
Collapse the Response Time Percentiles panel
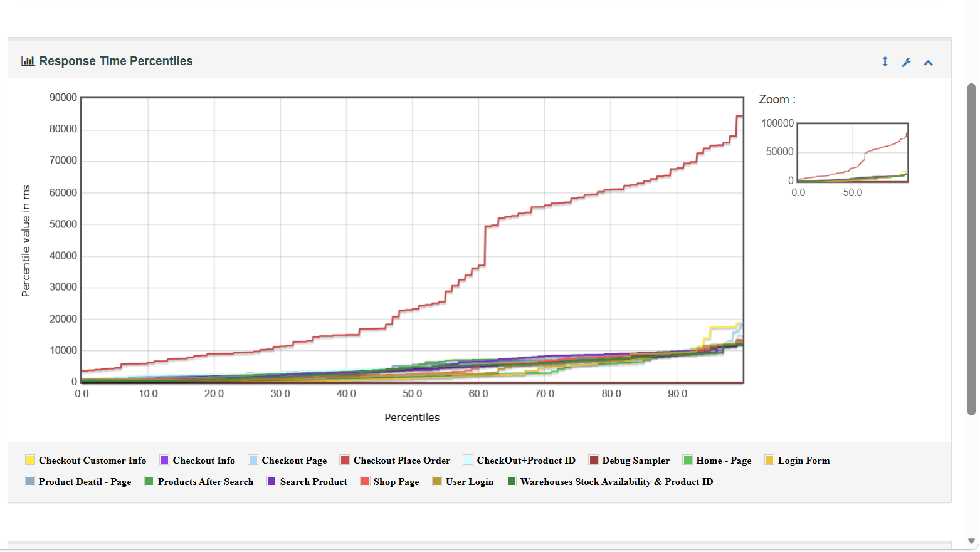coord(929,63)
